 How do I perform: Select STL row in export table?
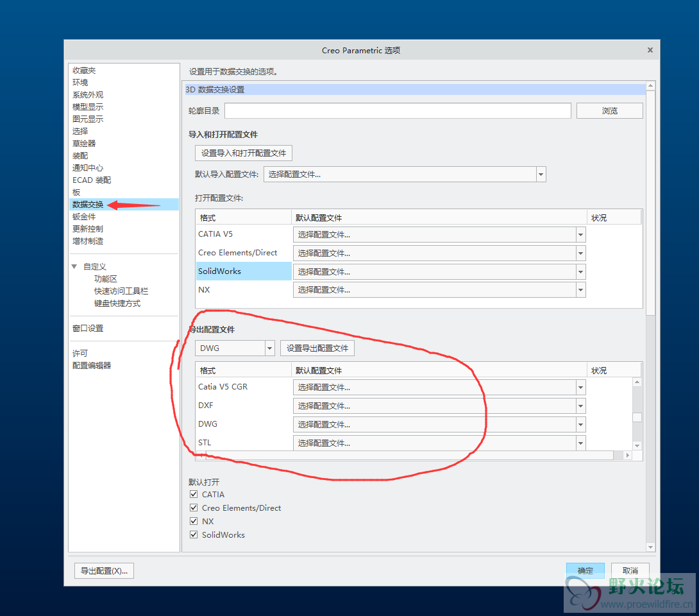click(x=244, y=443)
